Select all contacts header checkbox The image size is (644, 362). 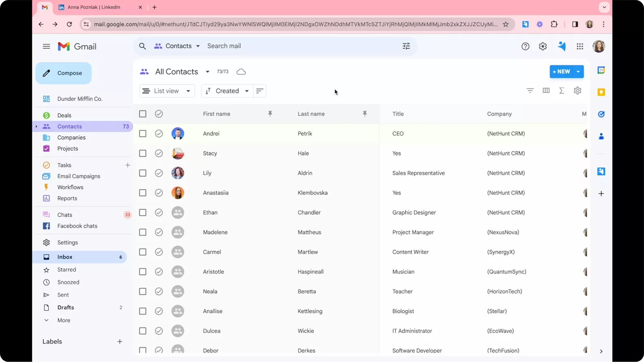pyautogui.click(x=143, y=114)
